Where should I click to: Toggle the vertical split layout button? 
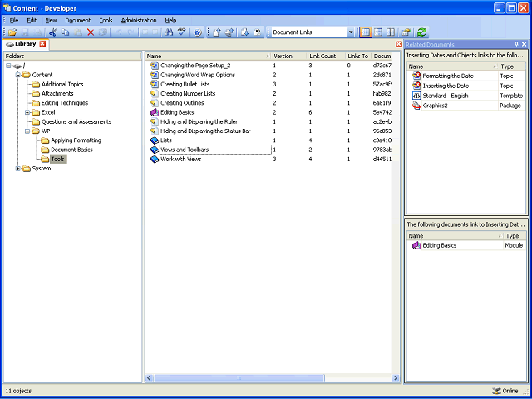tap(391, 32)
